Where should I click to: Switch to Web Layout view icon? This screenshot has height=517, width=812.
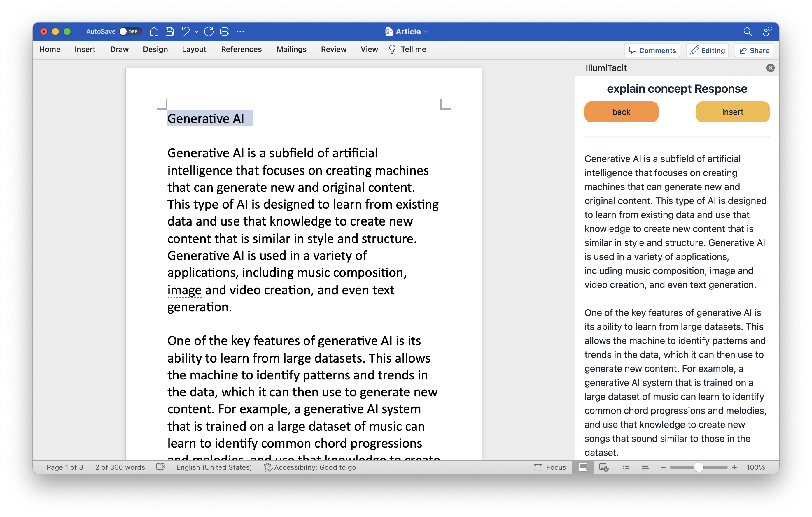click(604, 467)
